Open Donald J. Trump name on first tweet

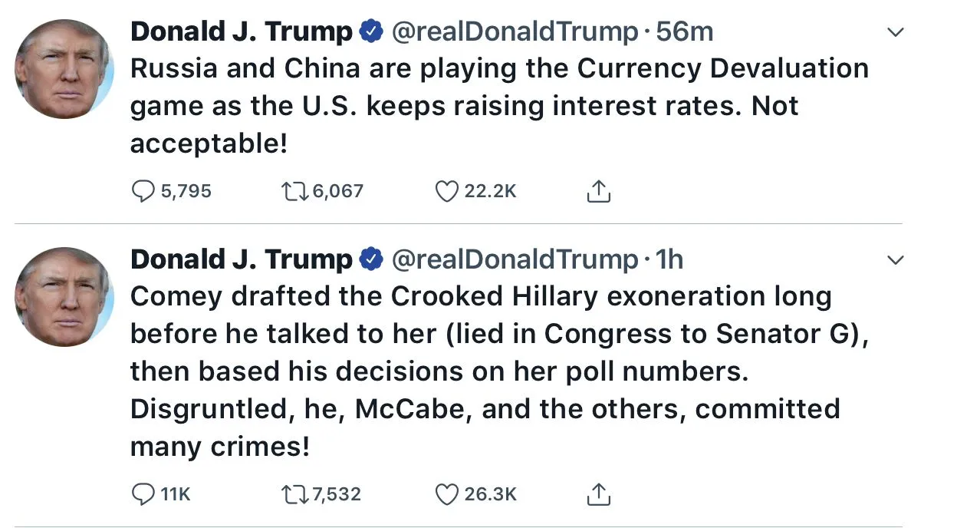tap(241, 31)
